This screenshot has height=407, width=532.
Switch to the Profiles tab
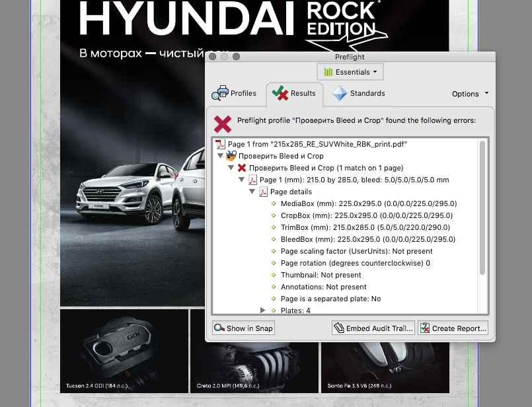[234, 93]
